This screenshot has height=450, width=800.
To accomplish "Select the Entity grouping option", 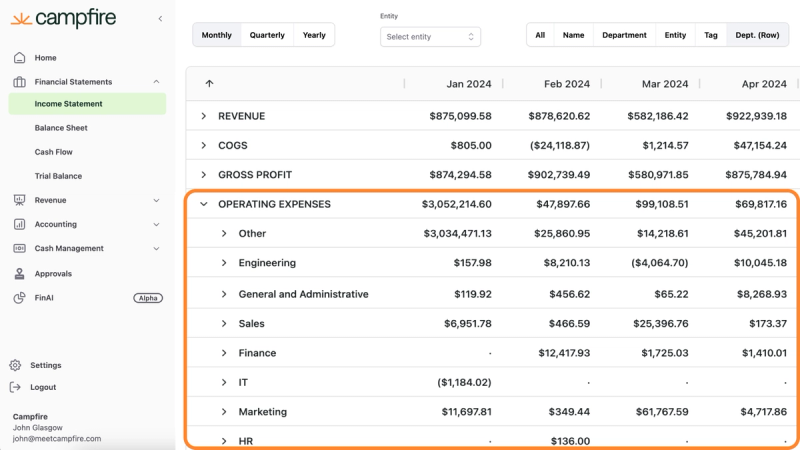I will (x=675, y=35).
